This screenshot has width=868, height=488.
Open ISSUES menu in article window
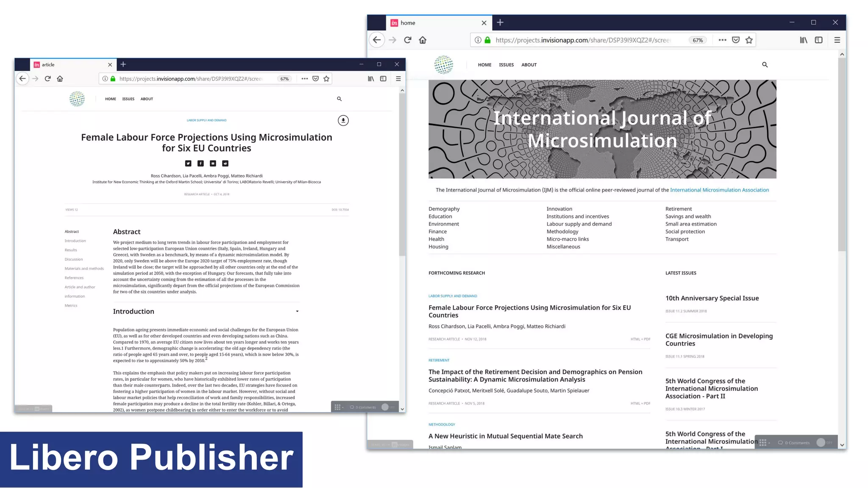click(x=128, y=99)
